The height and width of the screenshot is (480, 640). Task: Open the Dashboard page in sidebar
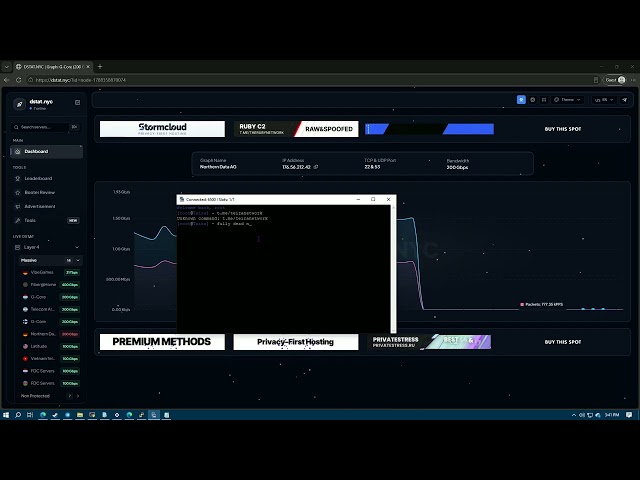46,151
